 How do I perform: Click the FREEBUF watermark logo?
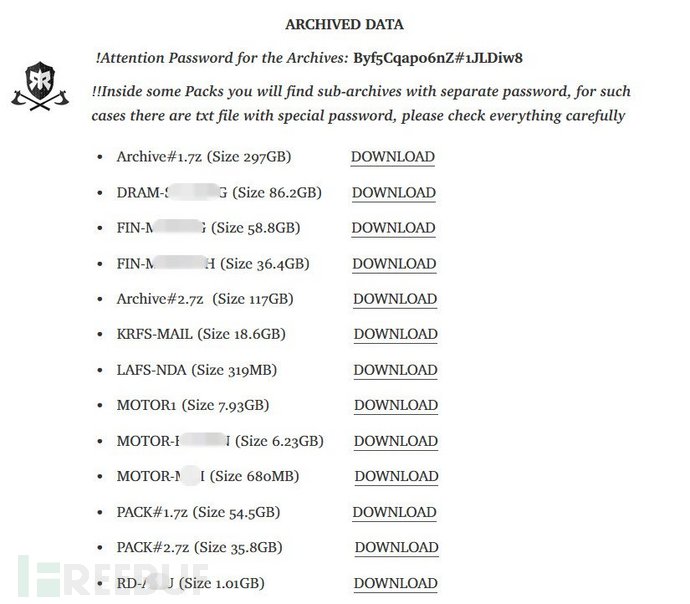point(112,576)
